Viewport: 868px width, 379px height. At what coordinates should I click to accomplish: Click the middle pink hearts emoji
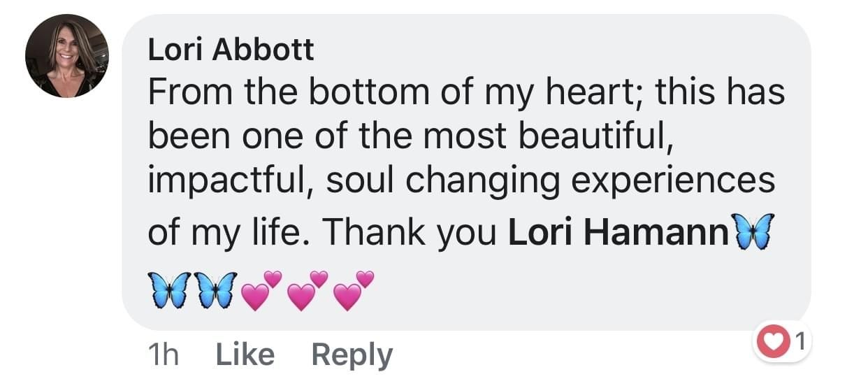308,291
